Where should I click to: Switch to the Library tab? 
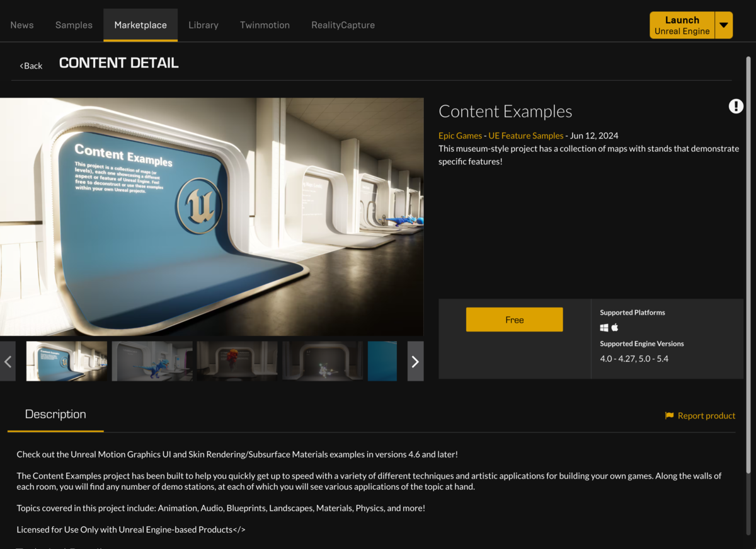coord(203,25)
